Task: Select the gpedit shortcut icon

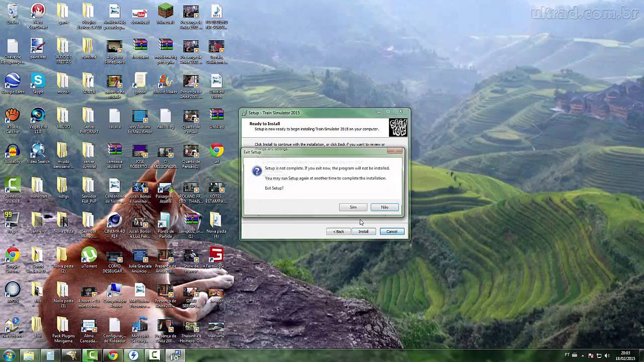Action: pos(140,84)
